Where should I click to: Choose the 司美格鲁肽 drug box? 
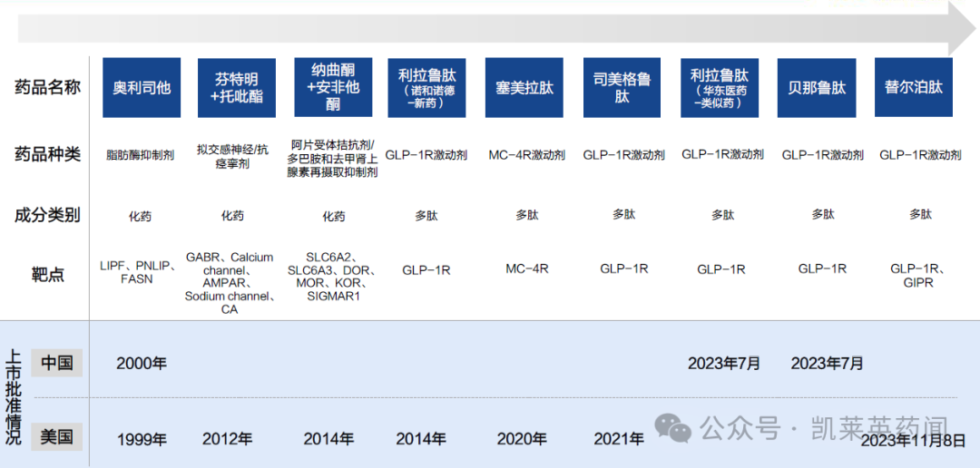(x=622, y=88)
